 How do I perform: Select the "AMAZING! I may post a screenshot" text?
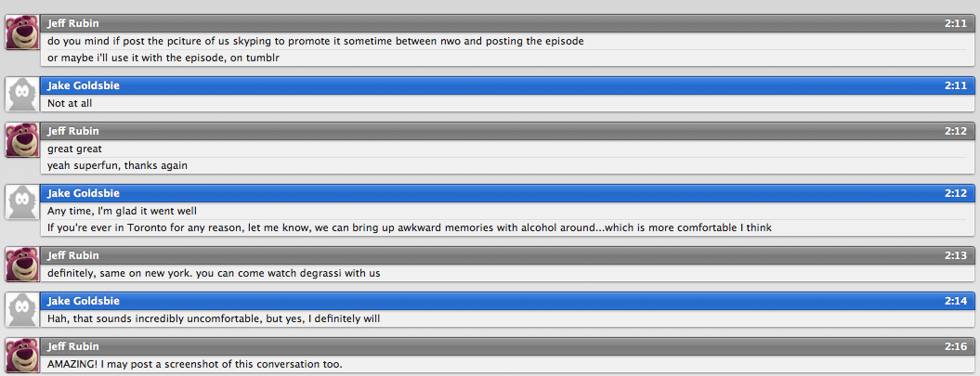tap(195, 364)
